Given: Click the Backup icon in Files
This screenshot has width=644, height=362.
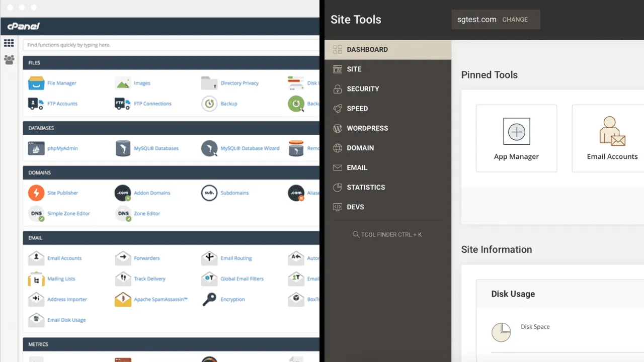Looking at the screenshot, I should coord(209,104).
